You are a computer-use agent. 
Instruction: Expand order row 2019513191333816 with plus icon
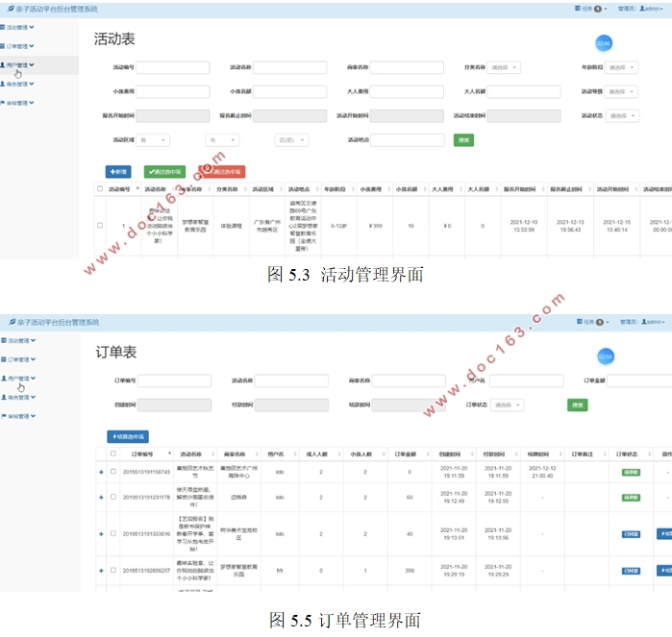[101, 534]
